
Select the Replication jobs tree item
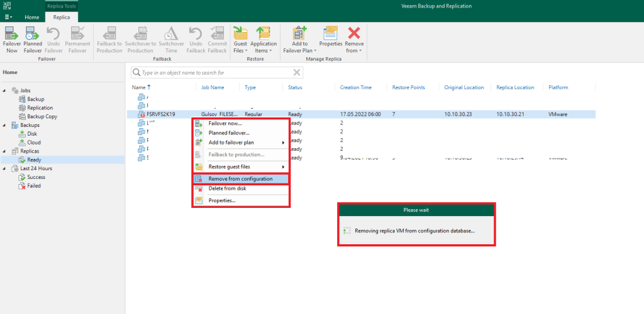click(x=40, y=108)
